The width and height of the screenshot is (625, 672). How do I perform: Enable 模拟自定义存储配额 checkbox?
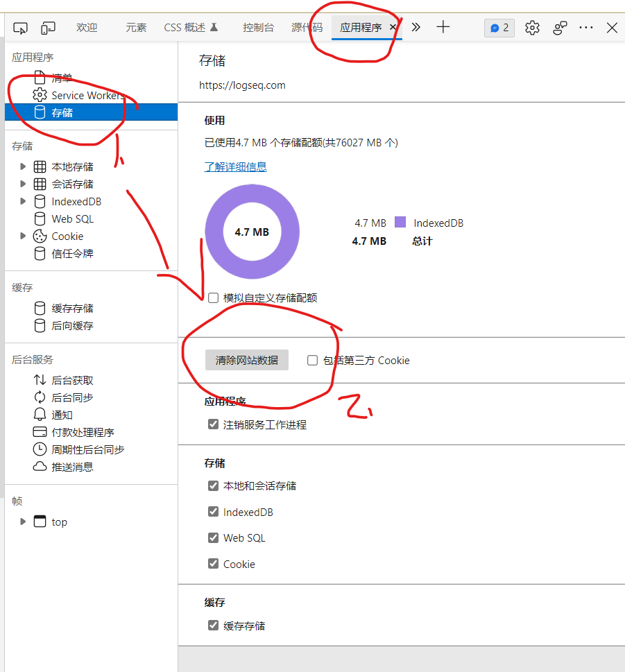pos(213,298)
